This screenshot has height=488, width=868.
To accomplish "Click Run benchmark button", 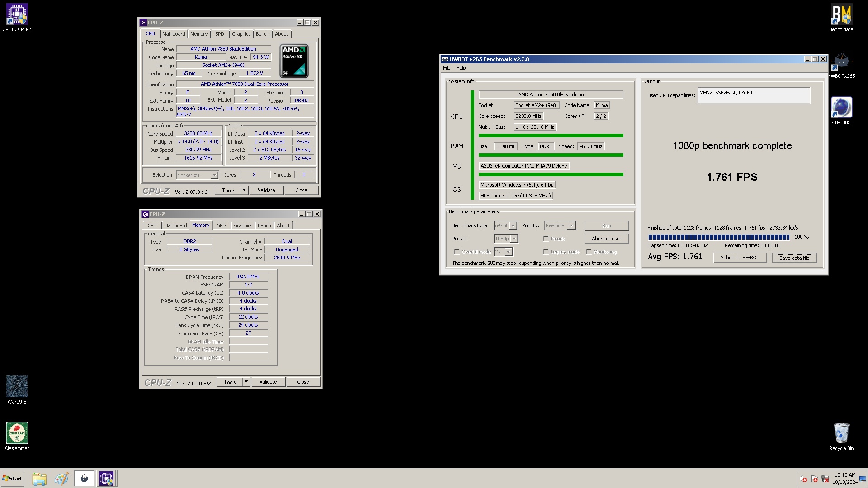I will [x=607, y=225].
